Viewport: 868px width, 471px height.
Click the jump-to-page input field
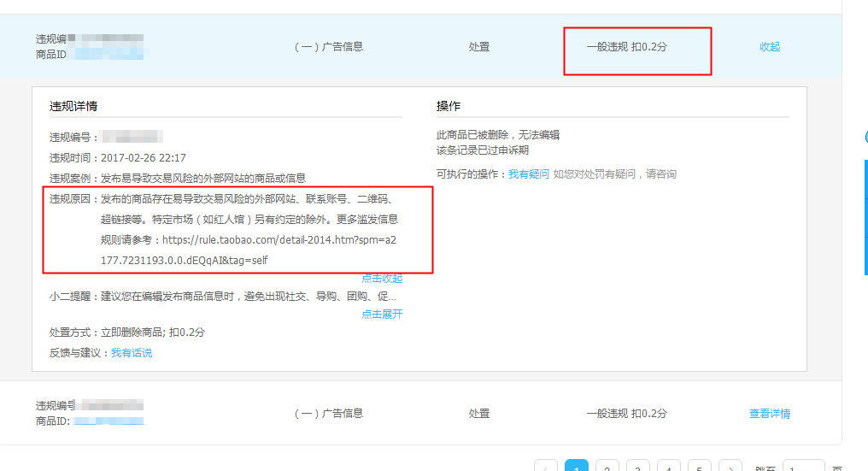pos(803,467)
